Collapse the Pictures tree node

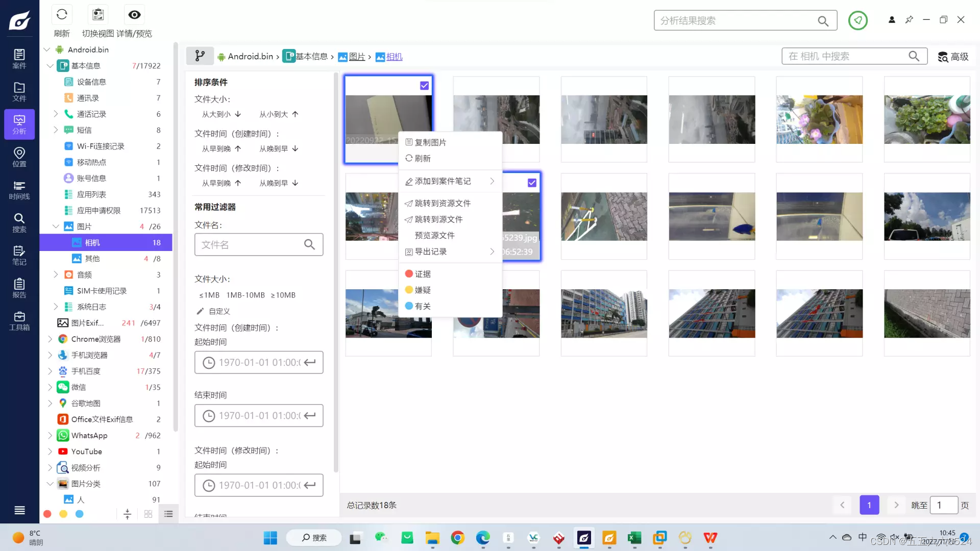56,227
